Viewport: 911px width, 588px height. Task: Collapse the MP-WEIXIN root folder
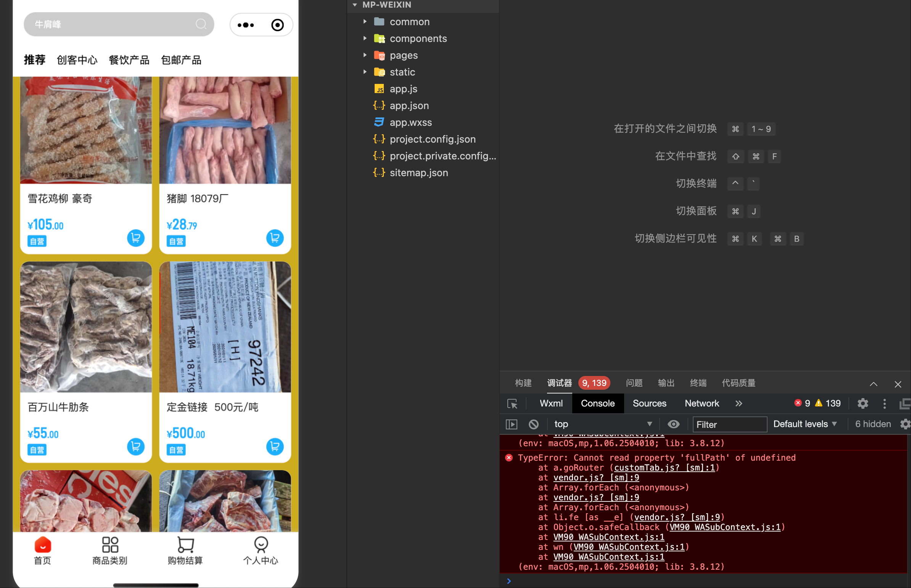(x=355, y=5)
